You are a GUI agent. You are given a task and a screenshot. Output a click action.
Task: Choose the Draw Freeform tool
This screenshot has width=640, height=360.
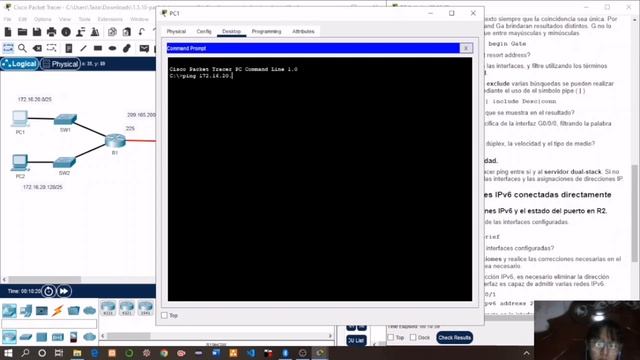pos(127,49)
